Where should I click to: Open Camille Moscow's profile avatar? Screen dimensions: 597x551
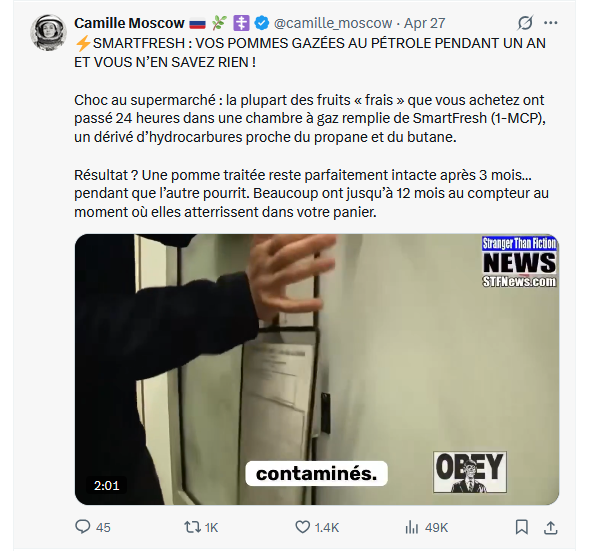48,33
